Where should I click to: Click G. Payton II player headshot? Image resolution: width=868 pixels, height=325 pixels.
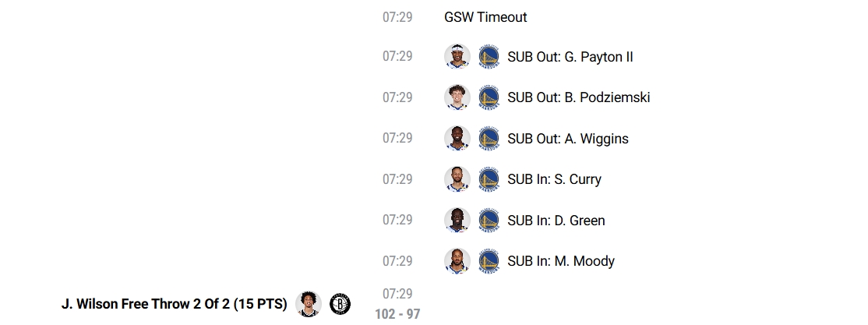457,56
